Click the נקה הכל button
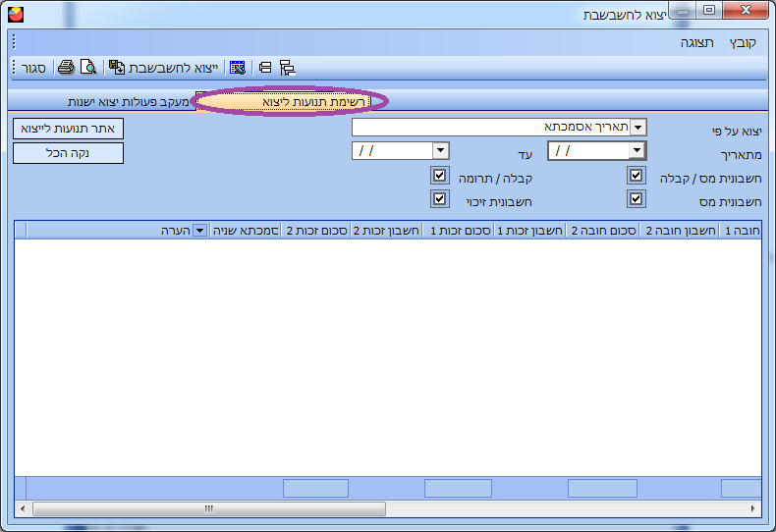The width and height of the screenshot is (776, 532). coord(68,153)
